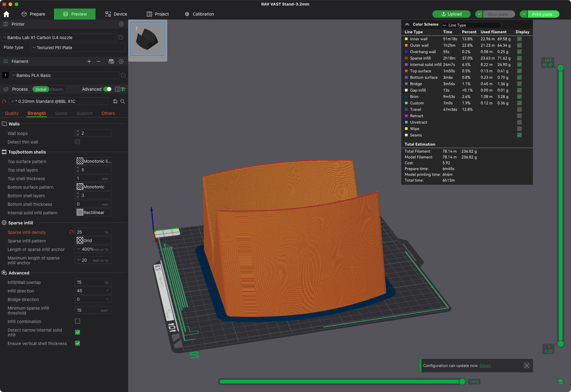Open compare presets icon next to Advanced
This screenshot has width=571, height=392.
[123, 89]
